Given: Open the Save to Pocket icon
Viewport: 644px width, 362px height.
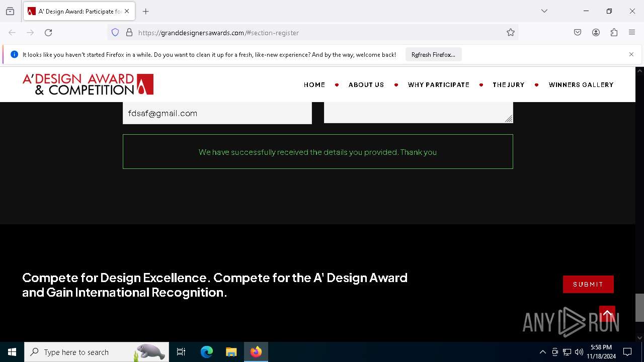Looking at the screenshot, I should [x=578, y=33].
